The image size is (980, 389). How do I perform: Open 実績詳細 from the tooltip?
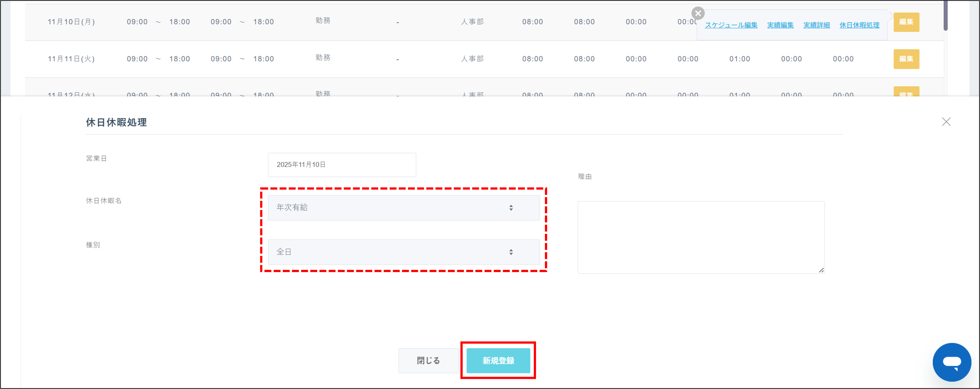(x=816, y=25)
